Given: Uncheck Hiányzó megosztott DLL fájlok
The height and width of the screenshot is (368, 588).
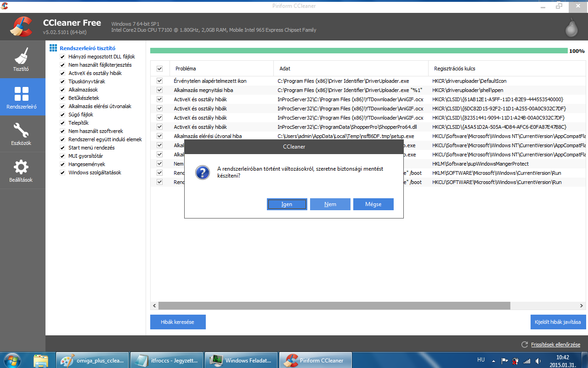Looking at the screenshot, I should [62, 57].
